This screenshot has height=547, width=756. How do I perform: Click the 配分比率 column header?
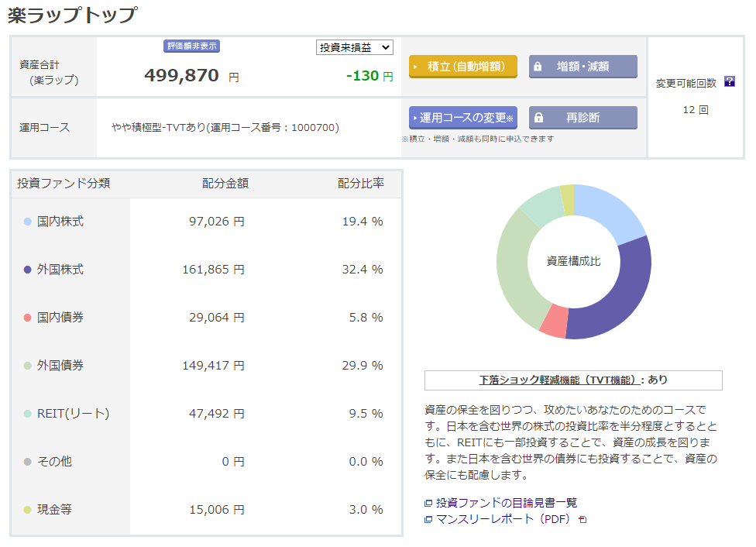[360, 184]
